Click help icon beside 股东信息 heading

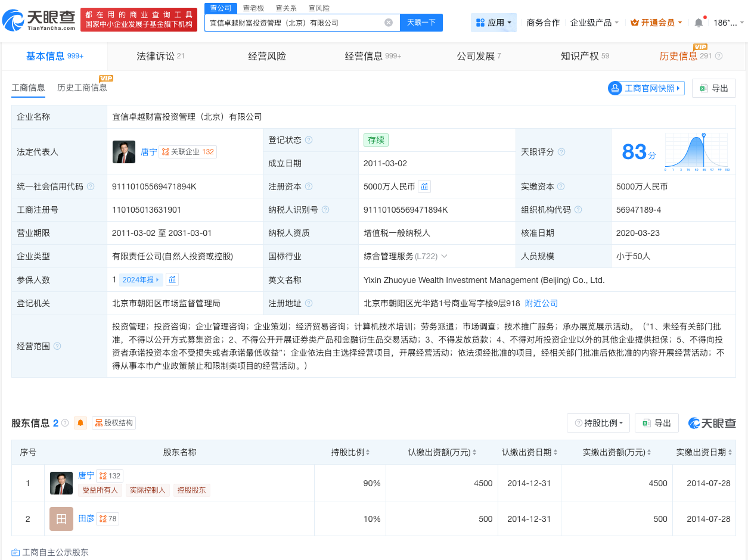tap(66, 423)
